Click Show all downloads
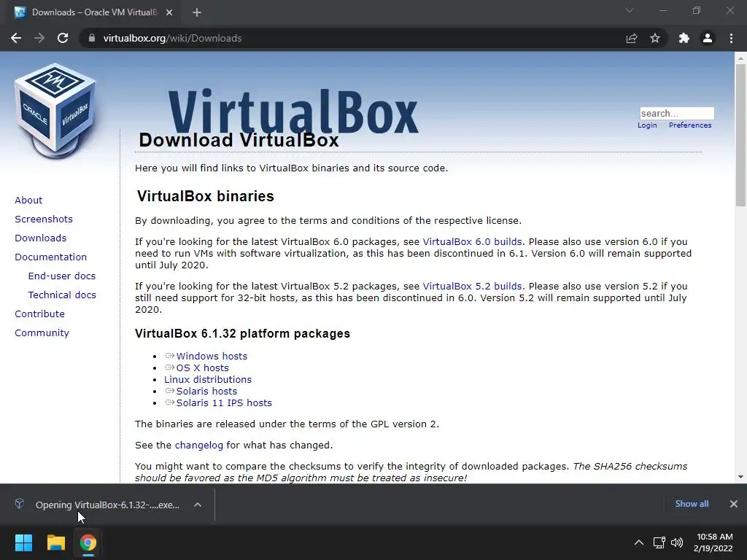Image resolution: width=747 pixels, height=560 pixels. [x=692, y=504]
